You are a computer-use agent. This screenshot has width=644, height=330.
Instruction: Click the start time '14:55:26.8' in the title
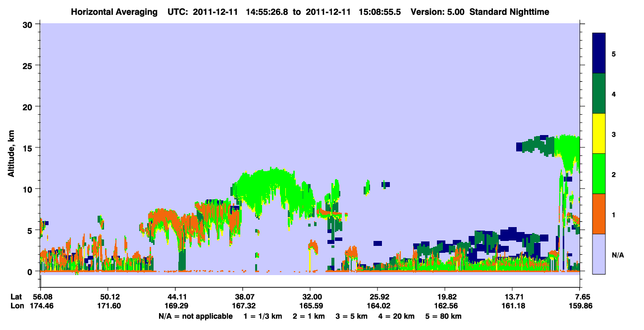tap(267, 12)
